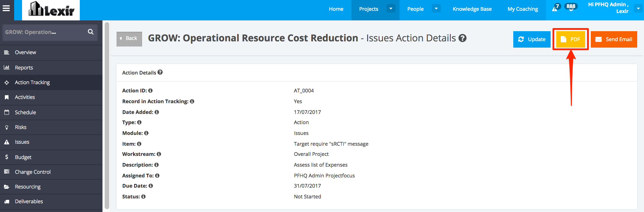The image size is (644, 212).
Task: Go to Home in top navigation
Action: [x=336, y=9]
